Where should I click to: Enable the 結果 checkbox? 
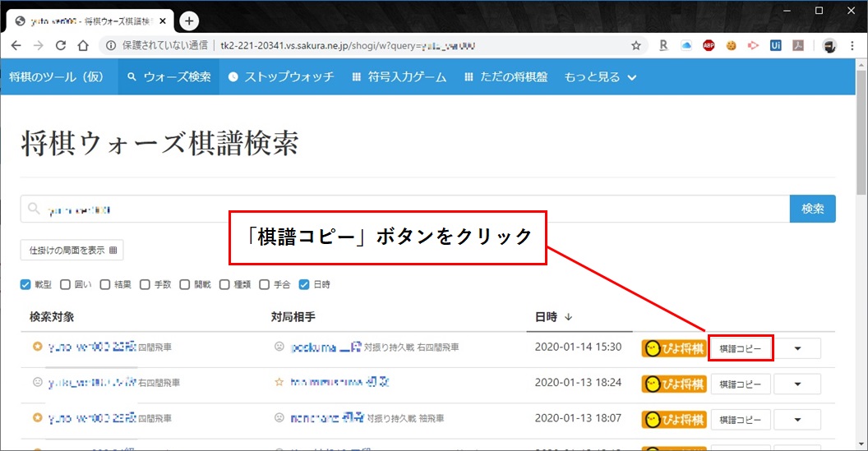pyautogui.click(x=105, y=284)
